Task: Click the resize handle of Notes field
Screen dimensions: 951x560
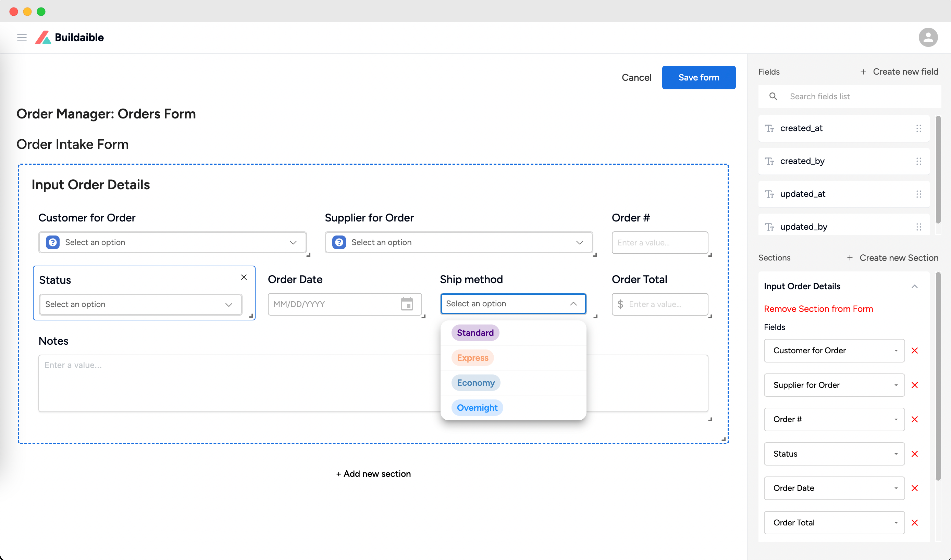Action: coord(710,419)
